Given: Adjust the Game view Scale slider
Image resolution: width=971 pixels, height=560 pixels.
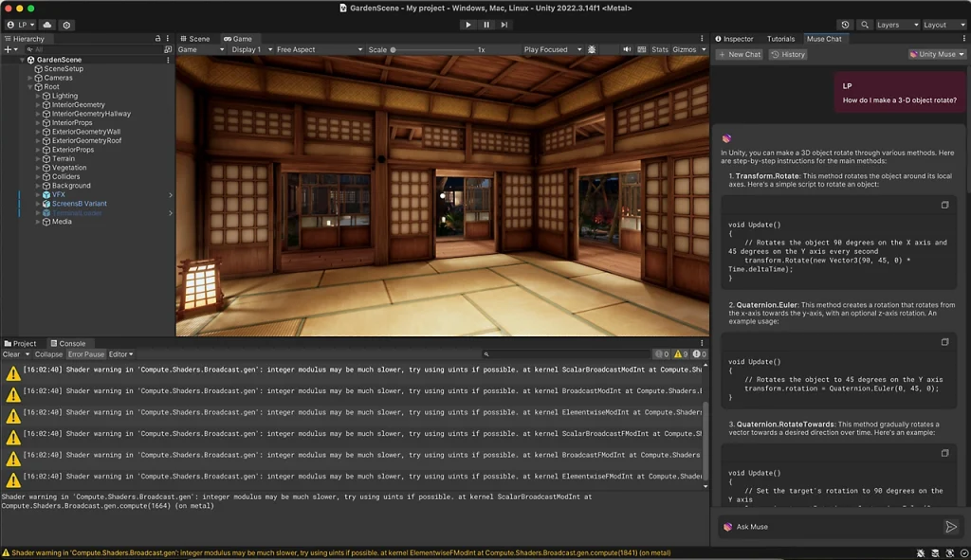Looking at the screenshot, I should 431,49.
